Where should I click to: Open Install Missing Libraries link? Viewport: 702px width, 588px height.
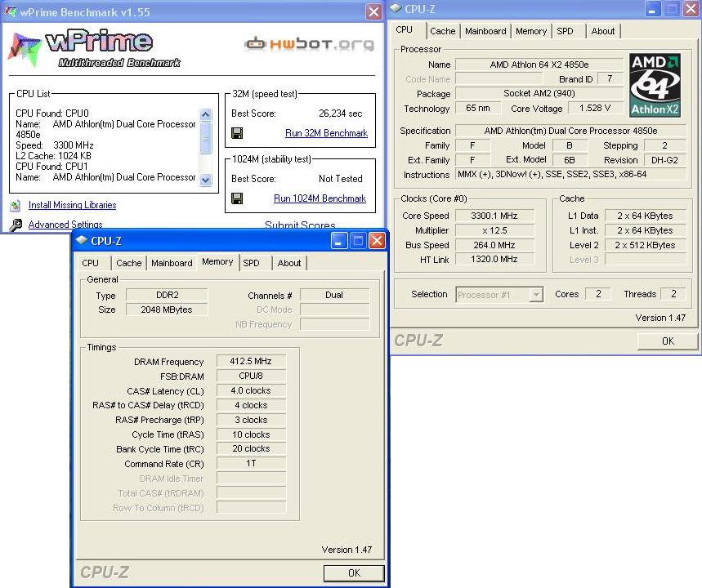click(72, 205)
